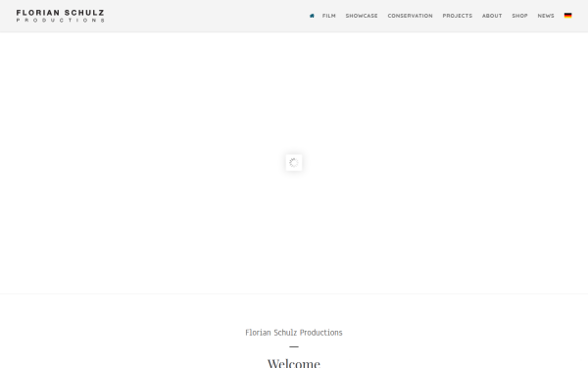The width and height of the screenshot is (588, 368).
Task: Click the home icon in navigation
Action: 312,16
